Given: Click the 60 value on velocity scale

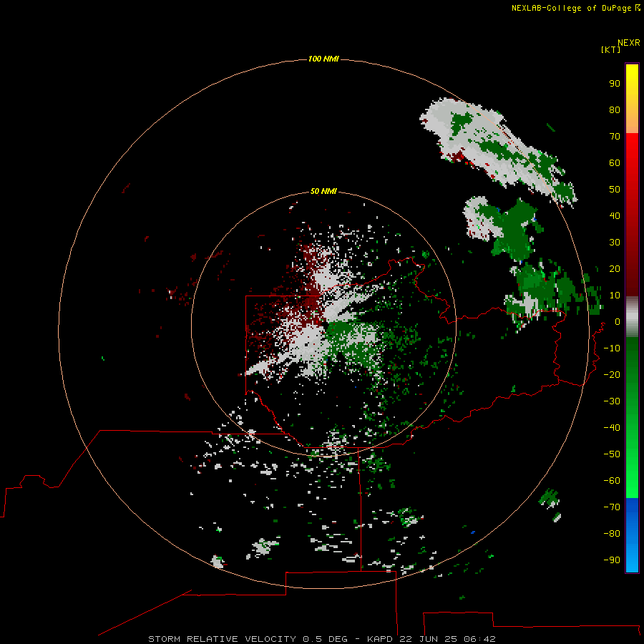Looking at the screenshot, I should (x=615, y=162).
